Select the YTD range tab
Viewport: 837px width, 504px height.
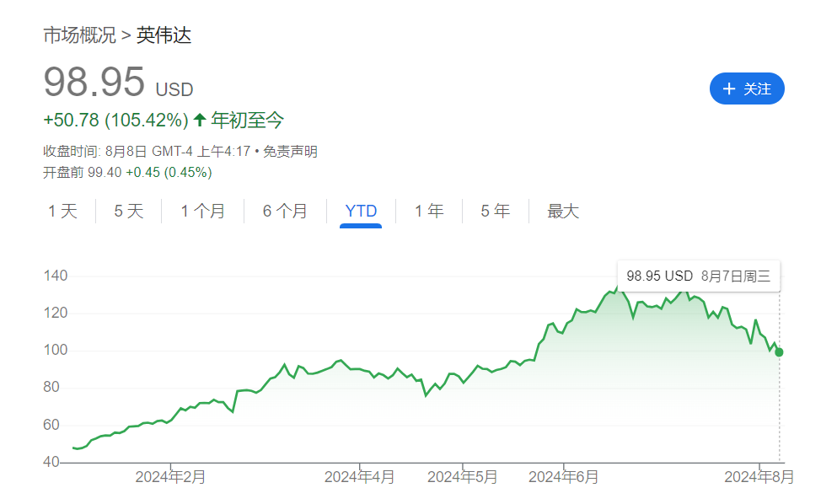coord(361,211)
